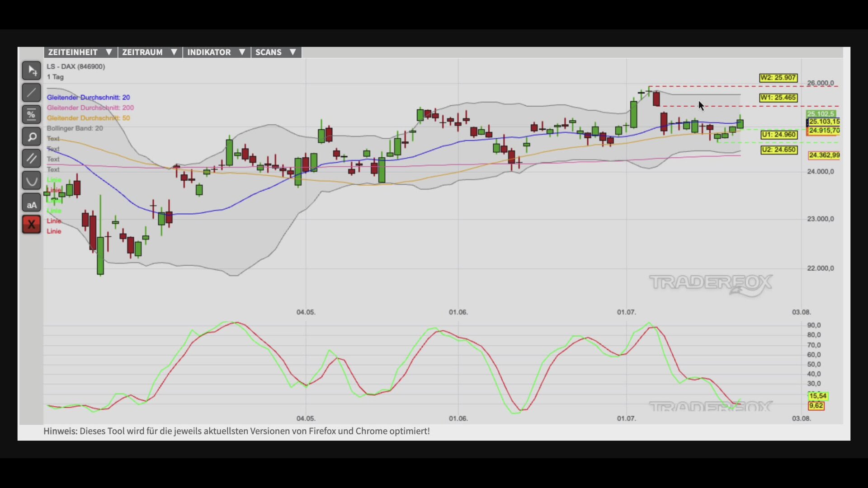Open the ZEITEINHEIT dropdown menu
The height and width of the screenshot is (488, 868).
click(x=80, y=52)
